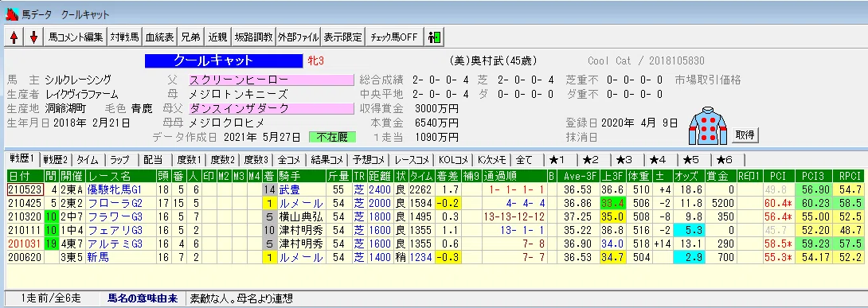Click the 取得 button
This screenshot has width=868, height=308.
tap(745, 135)
